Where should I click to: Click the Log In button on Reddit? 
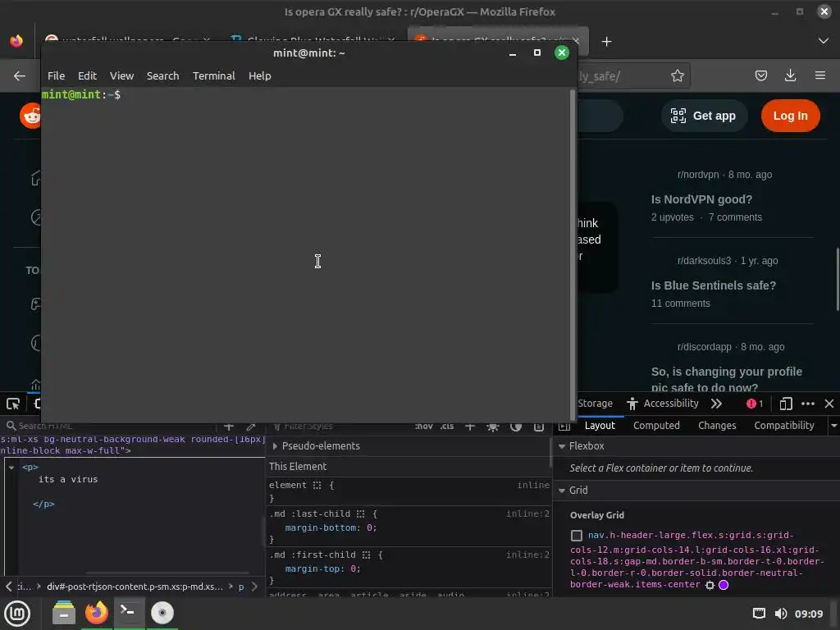click(x=790, y=116)
